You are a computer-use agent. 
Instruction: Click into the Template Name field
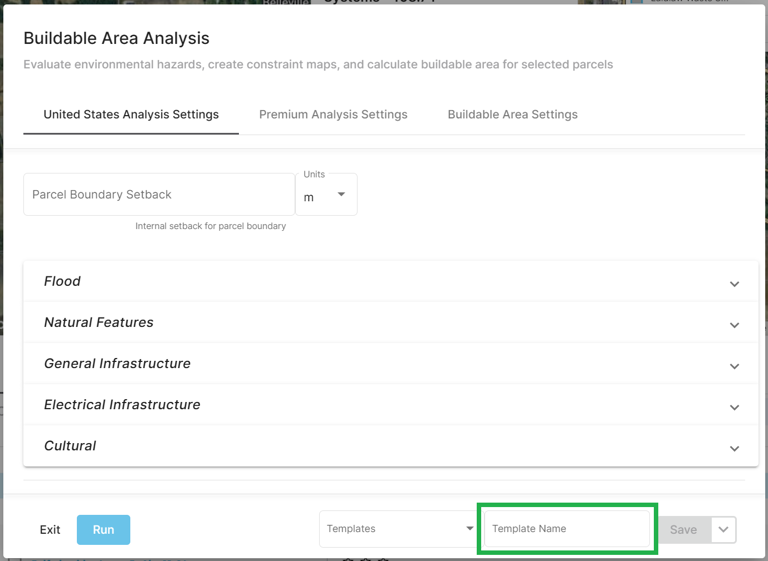pyautogui.click(x=567, y=529)
